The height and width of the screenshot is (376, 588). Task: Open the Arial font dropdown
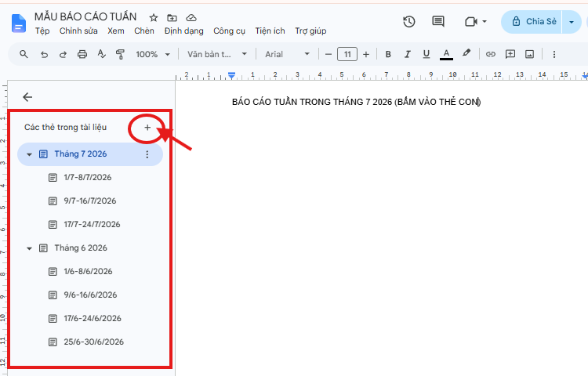pyautogui.click(x=287, y=54)
